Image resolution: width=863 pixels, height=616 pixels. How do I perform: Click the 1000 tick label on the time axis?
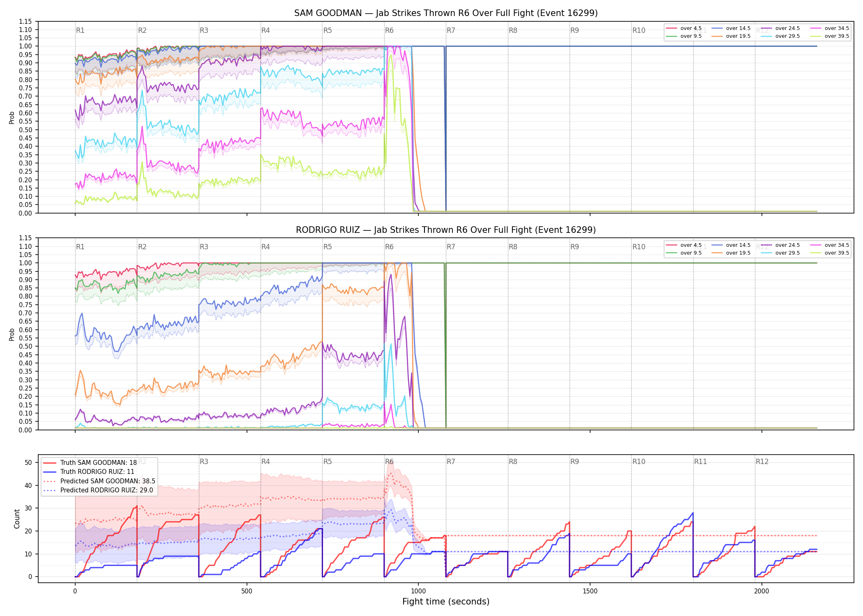(418, 591)
